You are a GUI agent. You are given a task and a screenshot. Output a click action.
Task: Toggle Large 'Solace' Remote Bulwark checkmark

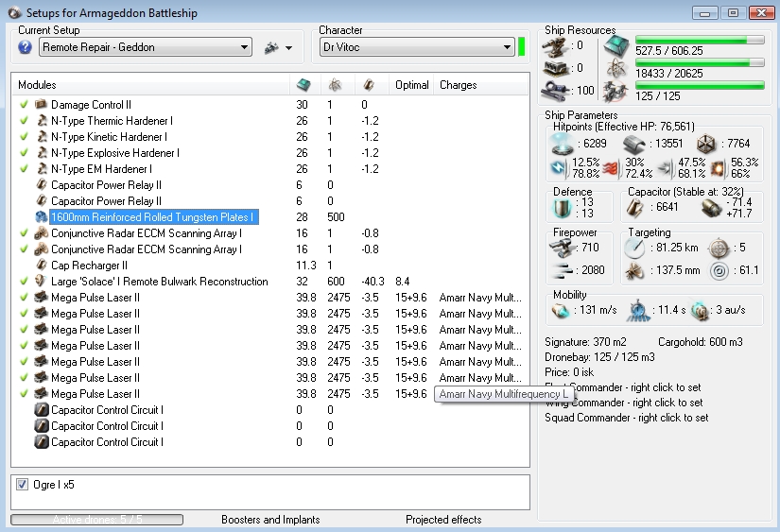coord(24,281)
